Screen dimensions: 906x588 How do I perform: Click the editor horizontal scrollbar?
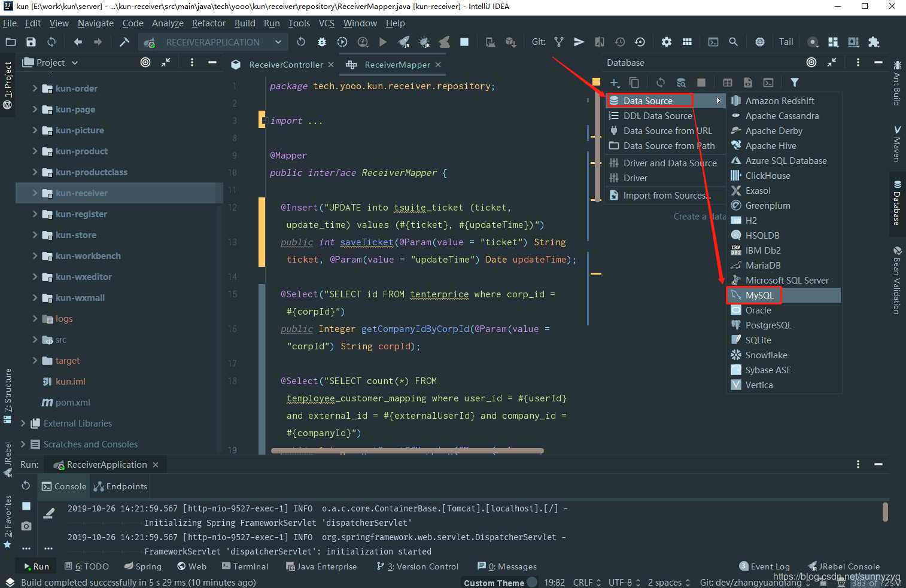pyautogui.click(x=407, y=451)
